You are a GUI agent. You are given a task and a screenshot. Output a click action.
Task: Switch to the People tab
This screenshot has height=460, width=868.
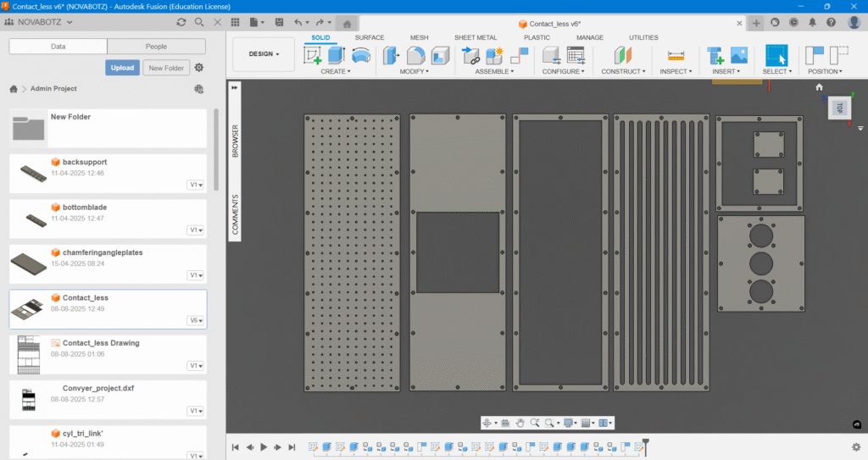tap(156, 47)
